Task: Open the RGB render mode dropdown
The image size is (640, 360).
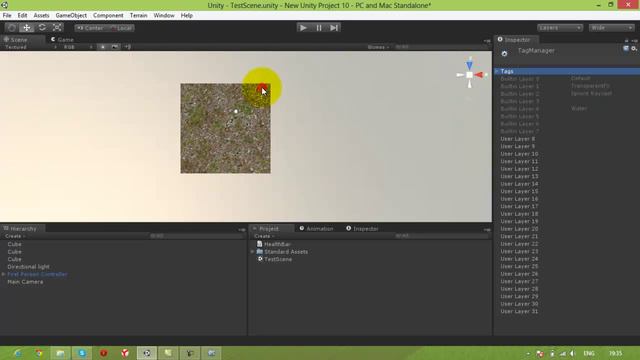Action: (77, 47)
